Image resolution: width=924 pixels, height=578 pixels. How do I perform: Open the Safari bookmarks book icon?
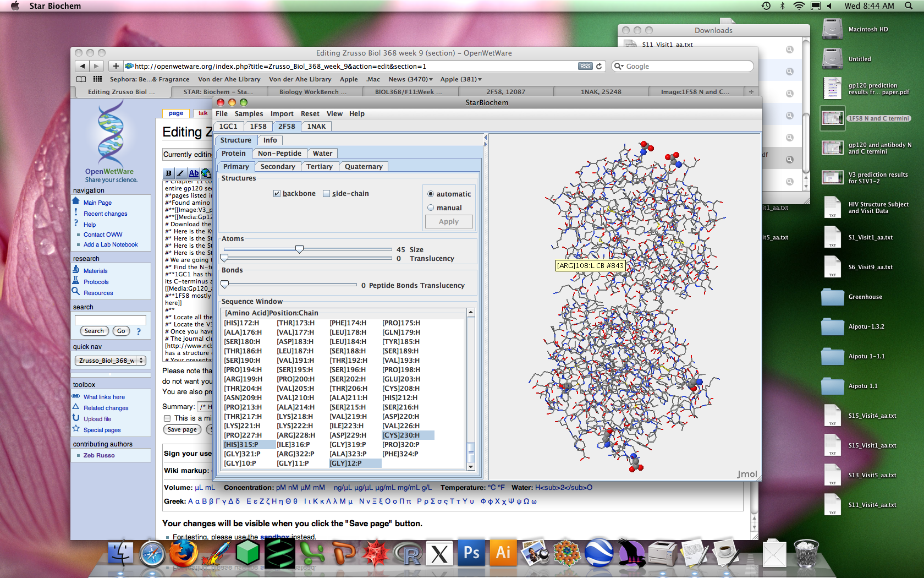coord(81,79)
